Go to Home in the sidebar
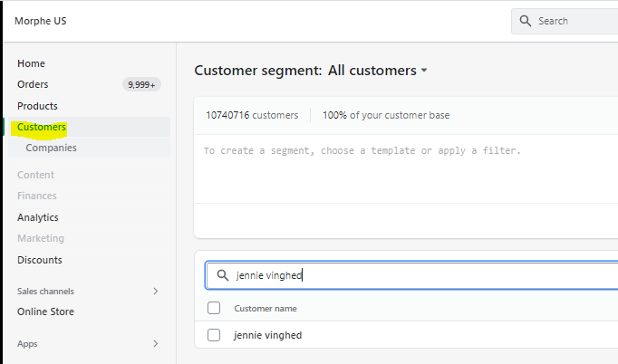The width and height of the screenshot is (618, 364). (x=31, y=63)
